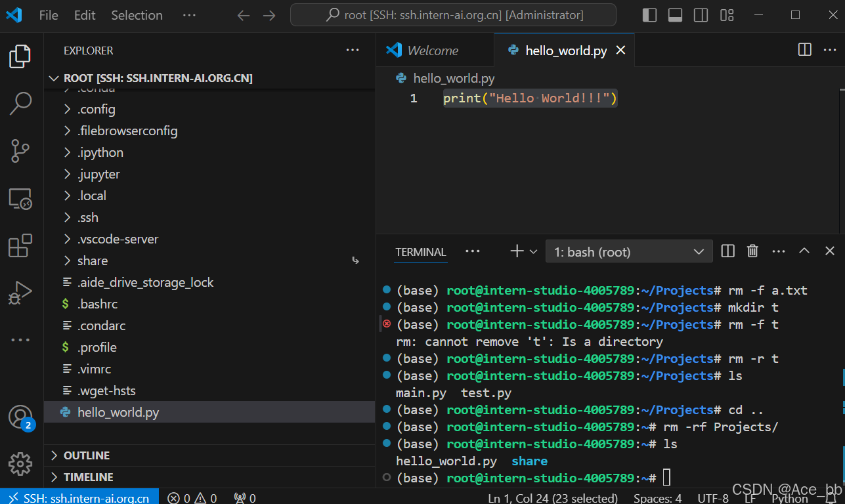The width and height of the screenshot is (845, 504).
Task: Expand the .vscode-server folder
Action: [x=209, y=239]
